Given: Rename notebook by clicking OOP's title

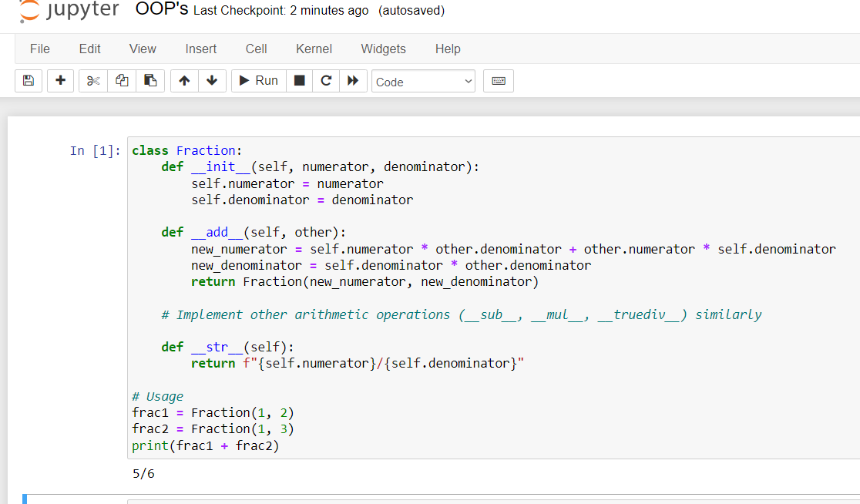Looking at the screenshot, I should point(162,9).
